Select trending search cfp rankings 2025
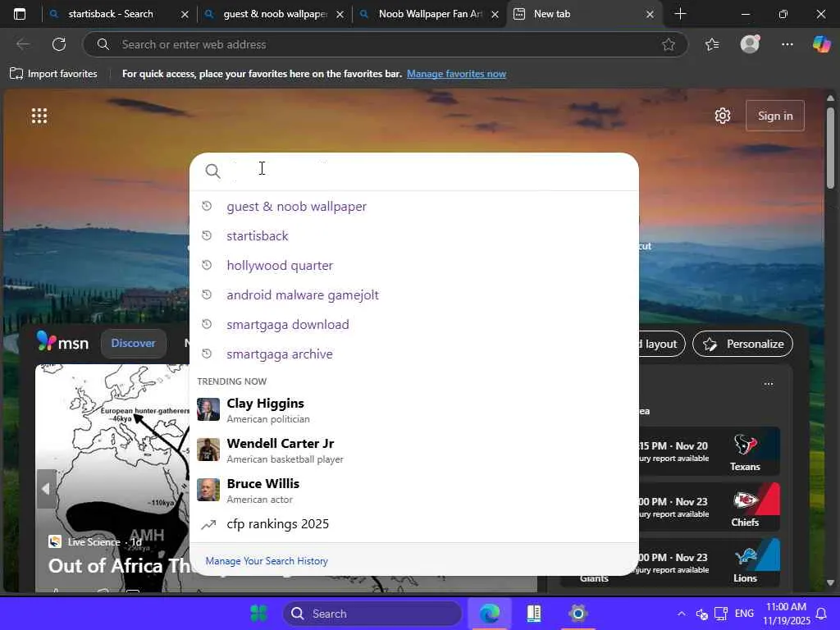The height and width of the screenshot is (630, 840). [414, 524]
